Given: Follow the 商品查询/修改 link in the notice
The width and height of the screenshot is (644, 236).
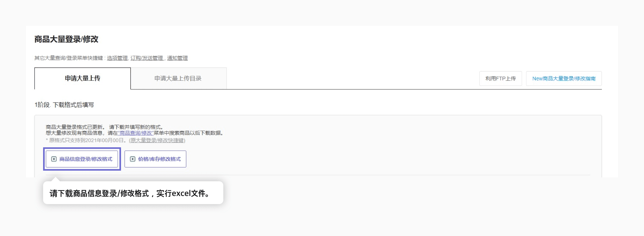Looking at the screenshot, I should pos(136,133).
